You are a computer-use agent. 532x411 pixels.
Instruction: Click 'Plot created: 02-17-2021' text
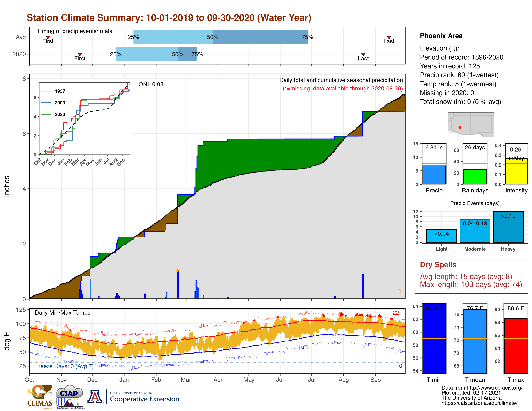(471, 393)
